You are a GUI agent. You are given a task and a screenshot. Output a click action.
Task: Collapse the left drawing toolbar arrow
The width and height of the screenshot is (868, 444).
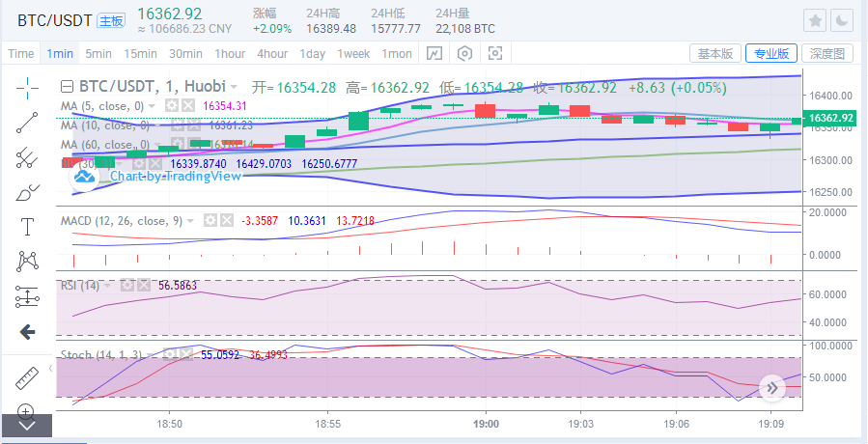pyautogui.click(x=51, y=368)
